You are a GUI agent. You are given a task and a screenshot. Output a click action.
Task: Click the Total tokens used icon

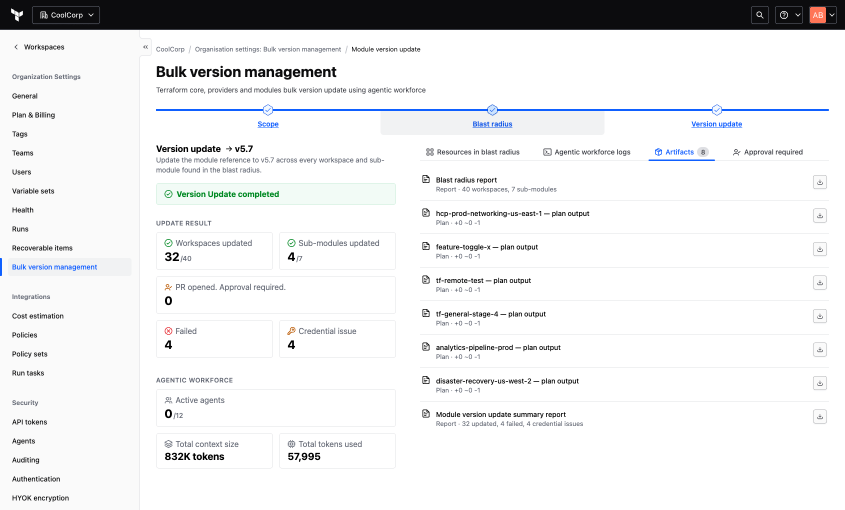[x=291, y=444]
